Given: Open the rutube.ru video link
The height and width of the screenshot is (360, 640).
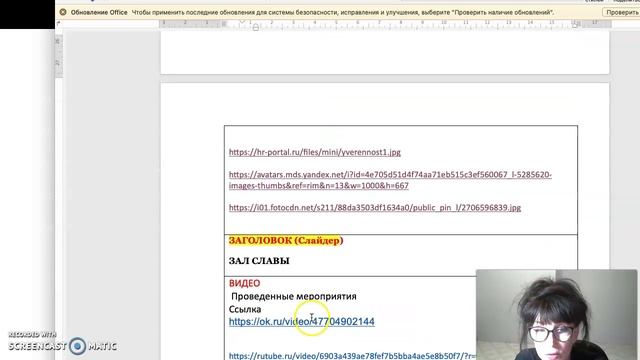Looking at the screenshot, I should coord(352,356).
